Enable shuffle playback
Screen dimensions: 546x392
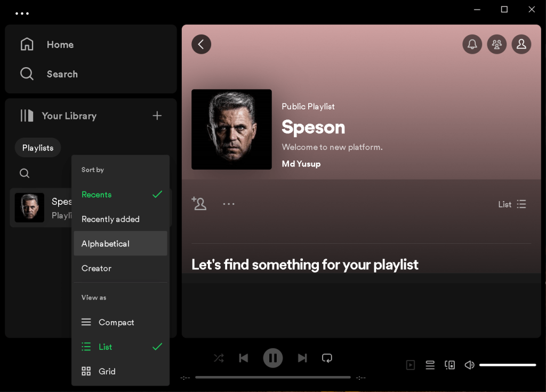click(x=218, y=358)
